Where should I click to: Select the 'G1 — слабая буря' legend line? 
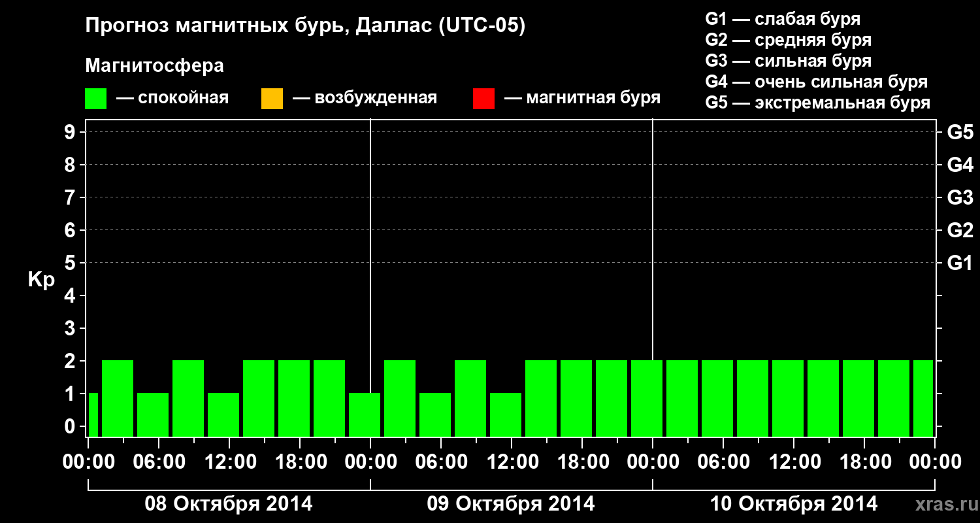pos(783,19)
